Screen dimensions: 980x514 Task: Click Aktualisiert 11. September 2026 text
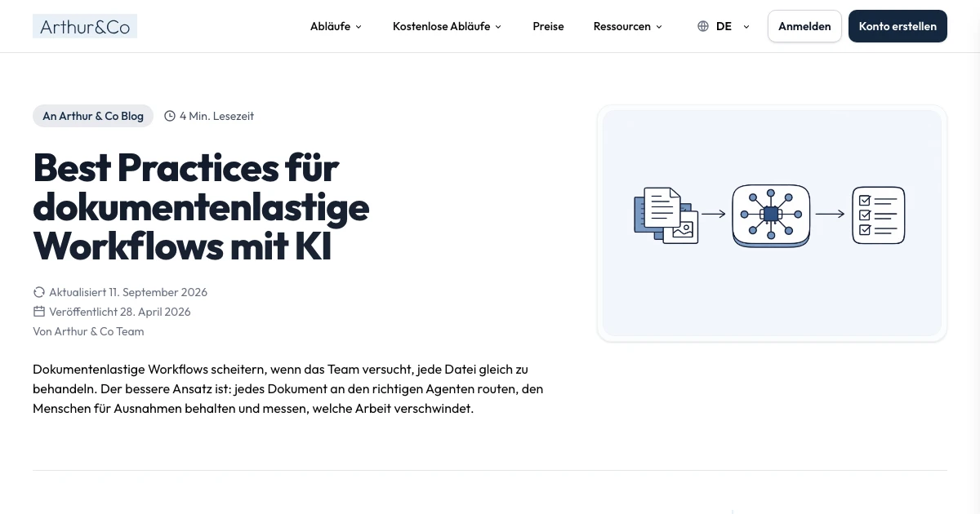[128, 292]
